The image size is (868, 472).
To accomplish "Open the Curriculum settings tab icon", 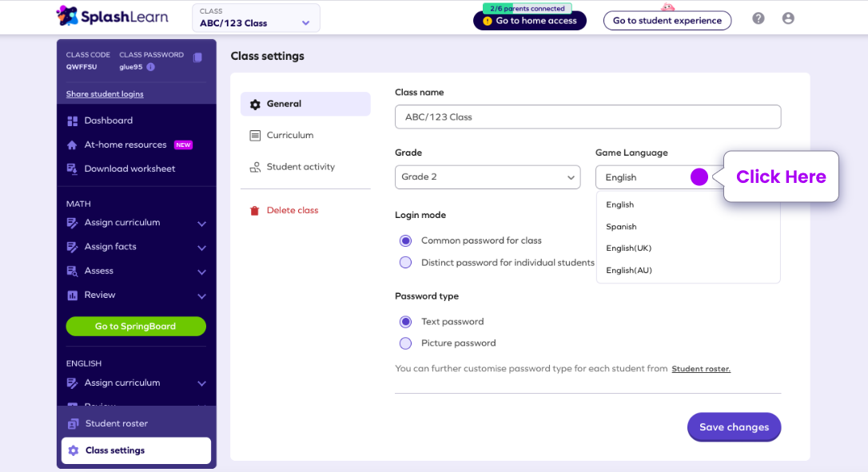I will [x=257, y=135].
